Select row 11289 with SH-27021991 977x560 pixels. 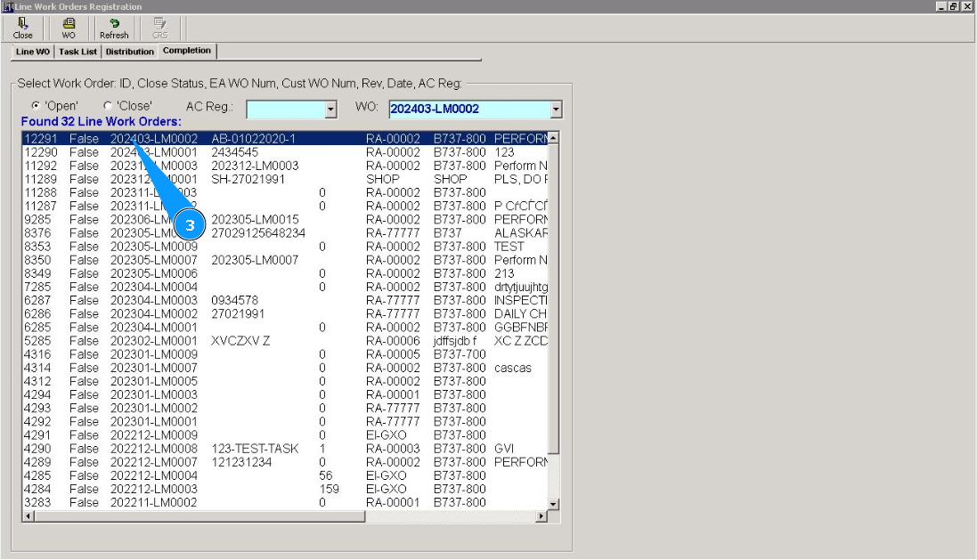coord(285,180)
